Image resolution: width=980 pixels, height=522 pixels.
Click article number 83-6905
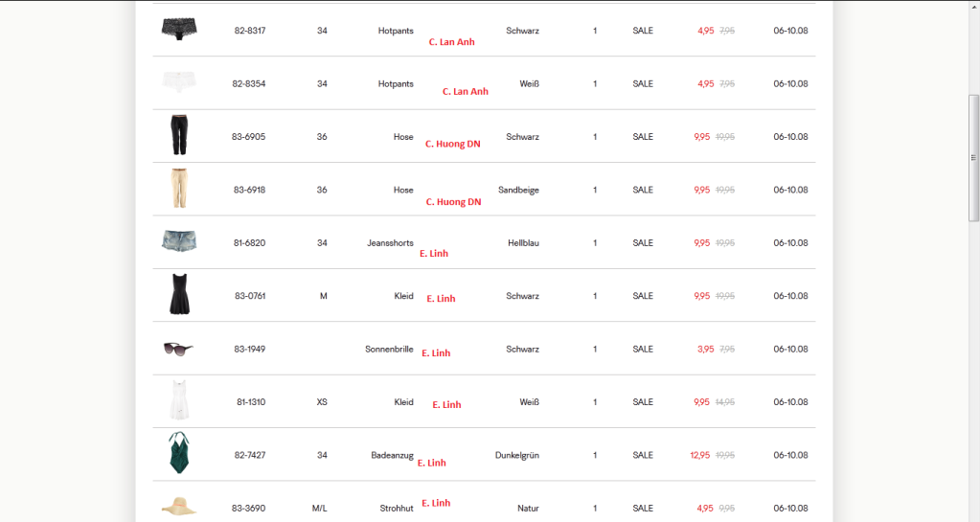coord(250,137)
